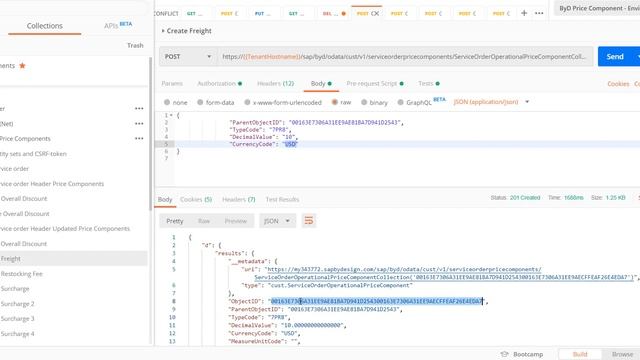
Task: Open the Test Results tab
Action: 282,200
